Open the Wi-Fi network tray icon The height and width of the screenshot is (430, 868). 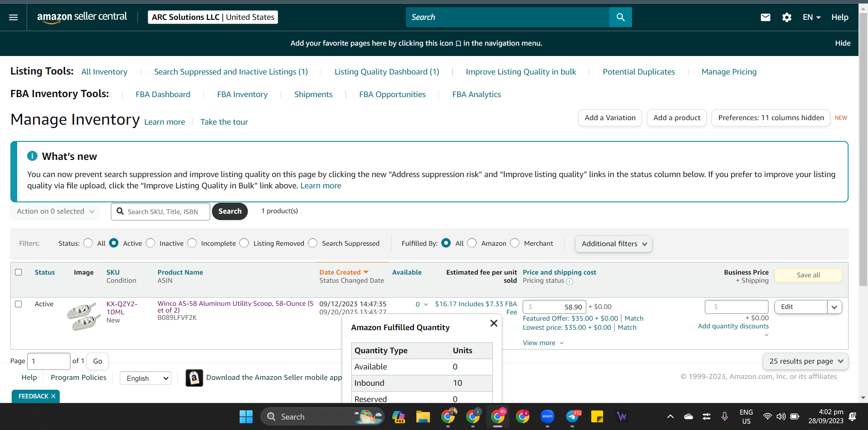pos(767,416)
